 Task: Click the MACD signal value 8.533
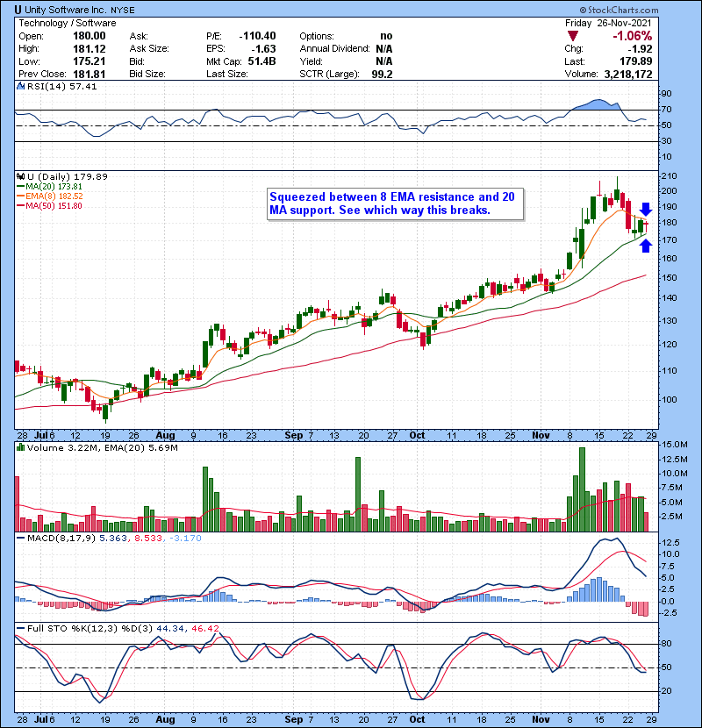(x=148, y=539)
